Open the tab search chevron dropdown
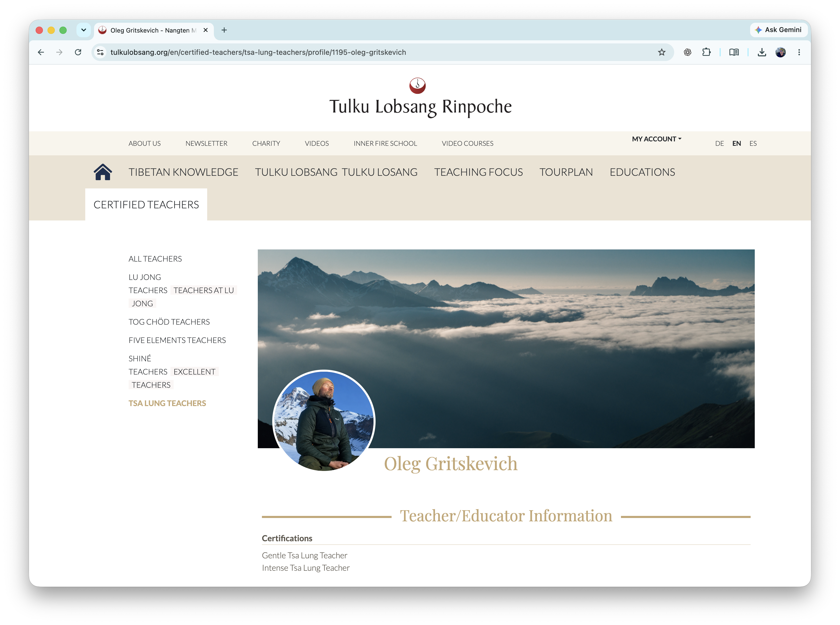The image size is (840, 625). [83, 30]
